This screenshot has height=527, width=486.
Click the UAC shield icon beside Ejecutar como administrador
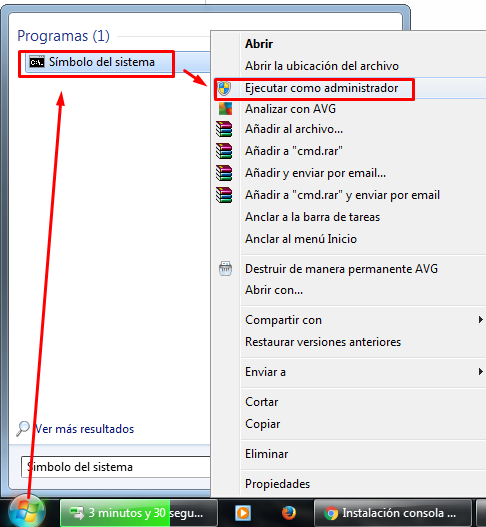click(x=224, y=88)
